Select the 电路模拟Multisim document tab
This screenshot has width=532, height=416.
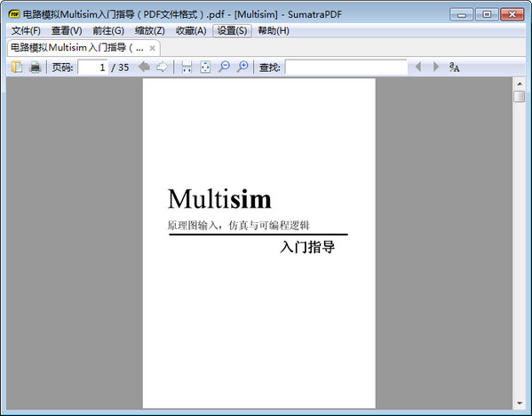tap(83, 48)
